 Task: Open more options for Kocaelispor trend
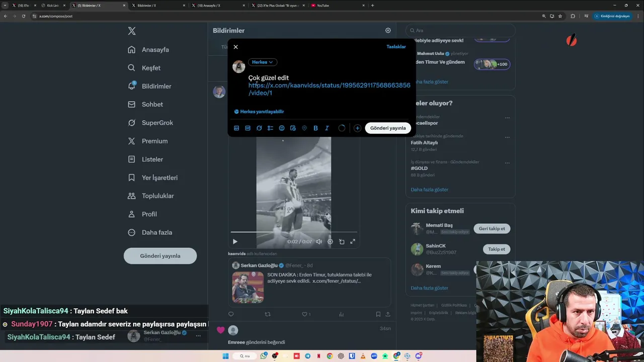pos(507,118)
